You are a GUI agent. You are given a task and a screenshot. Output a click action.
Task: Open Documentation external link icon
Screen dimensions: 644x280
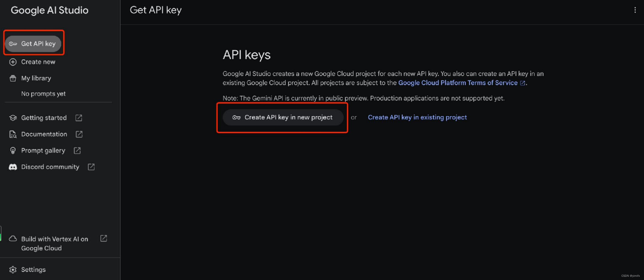click(79, 134)
